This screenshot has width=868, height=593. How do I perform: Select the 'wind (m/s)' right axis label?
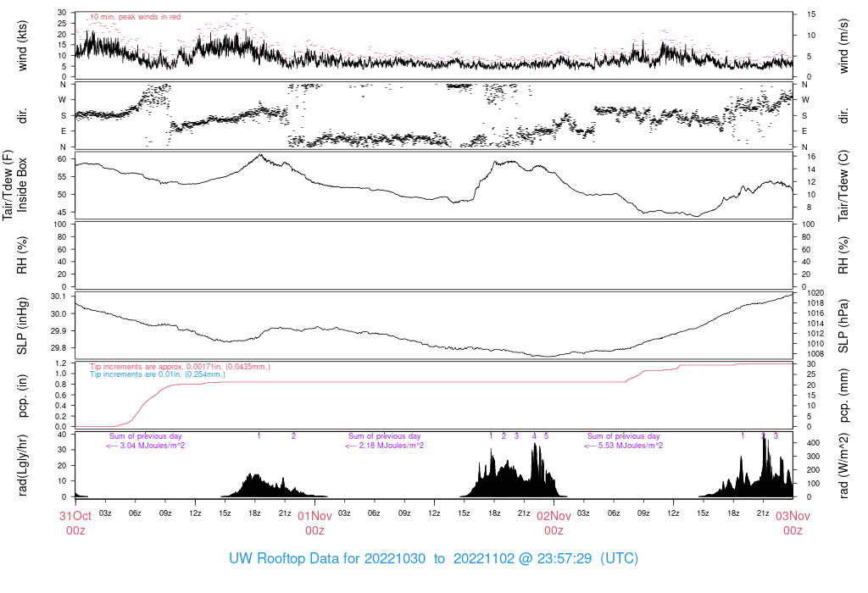pos(843,46)
